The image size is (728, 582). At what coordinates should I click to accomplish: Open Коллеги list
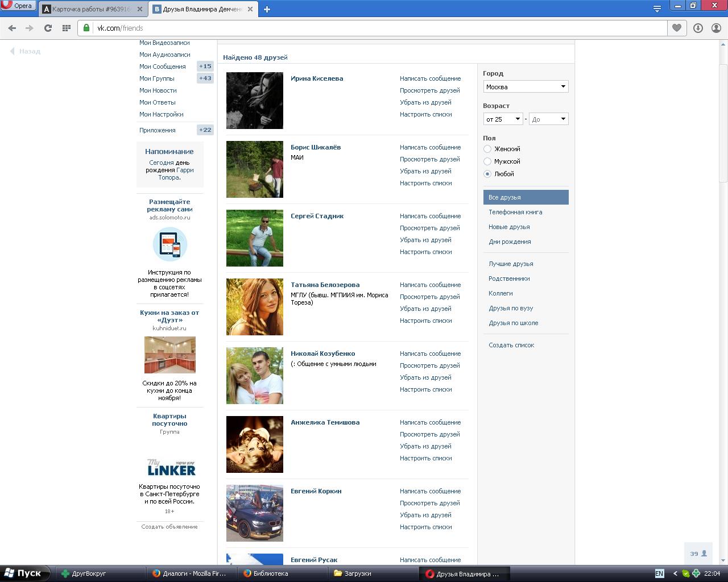500,293
